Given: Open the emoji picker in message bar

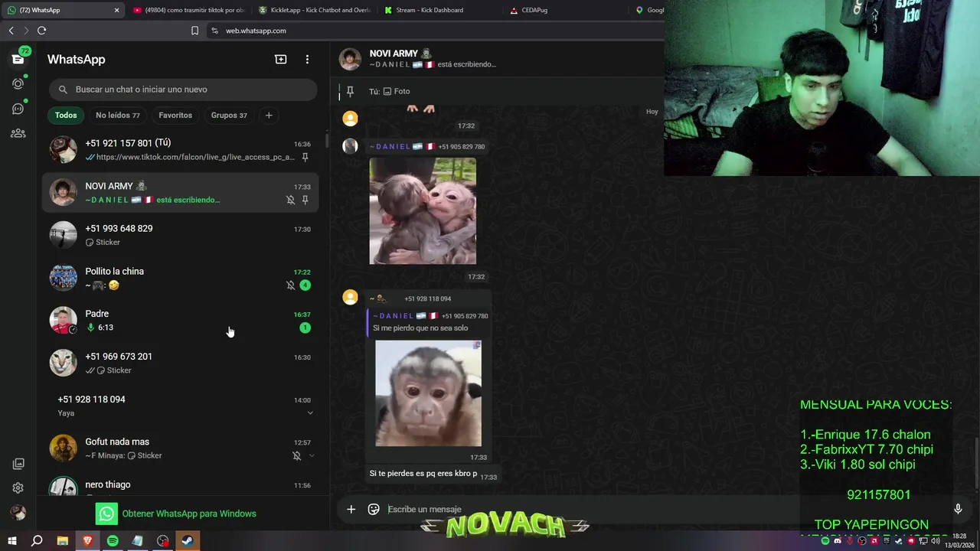Looking at the screenshot, I should [374, 509].
